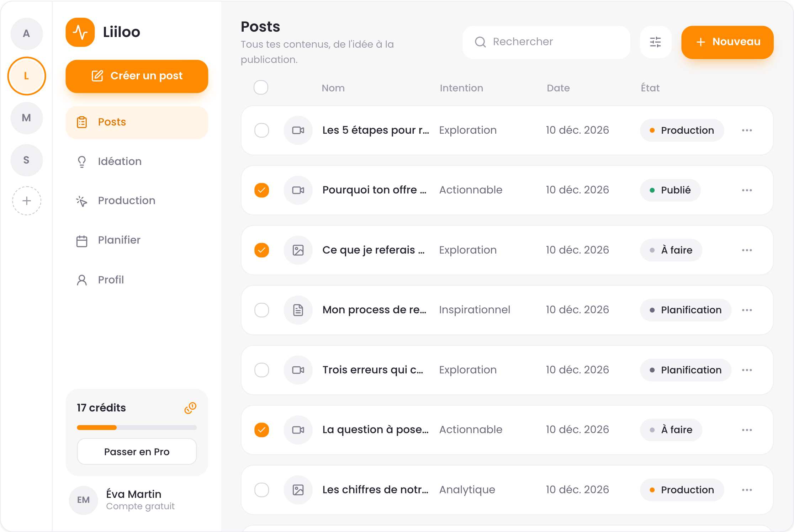The image size is (794, 532).
Task: Click image icon on 'Ce que je referais' row
Action: (298, 250)
